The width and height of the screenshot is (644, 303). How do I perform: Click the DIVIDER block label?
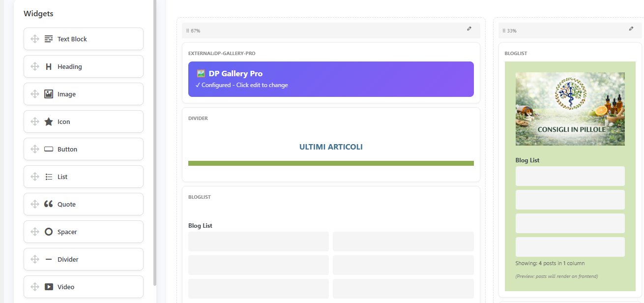coord(198,118)
